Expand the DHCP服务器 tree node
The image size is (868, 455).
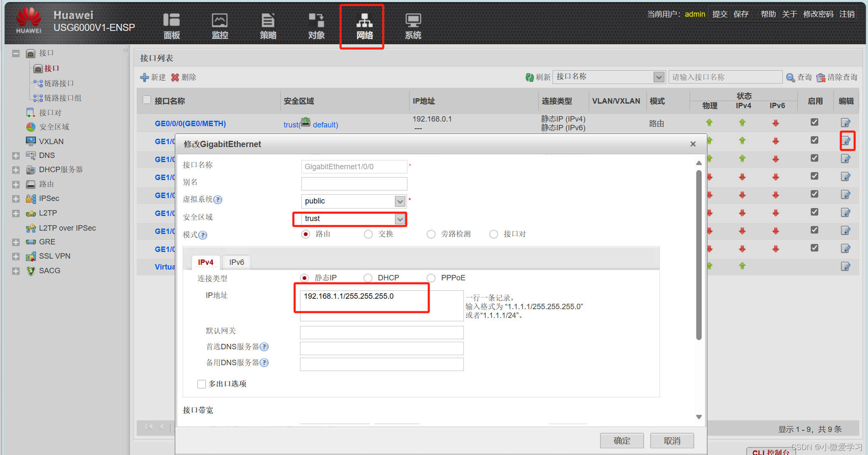(16, 170)
